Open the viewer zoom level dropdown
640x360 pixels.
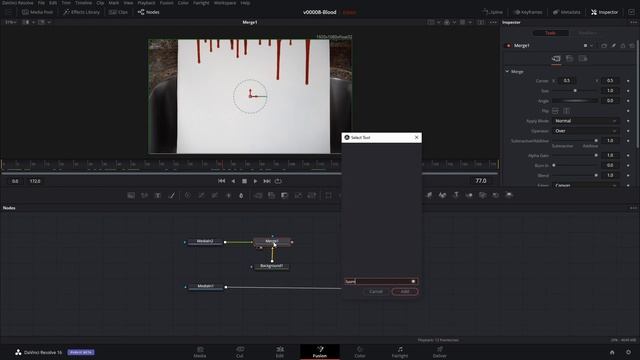pyautogui.click(x=11, y=22)
